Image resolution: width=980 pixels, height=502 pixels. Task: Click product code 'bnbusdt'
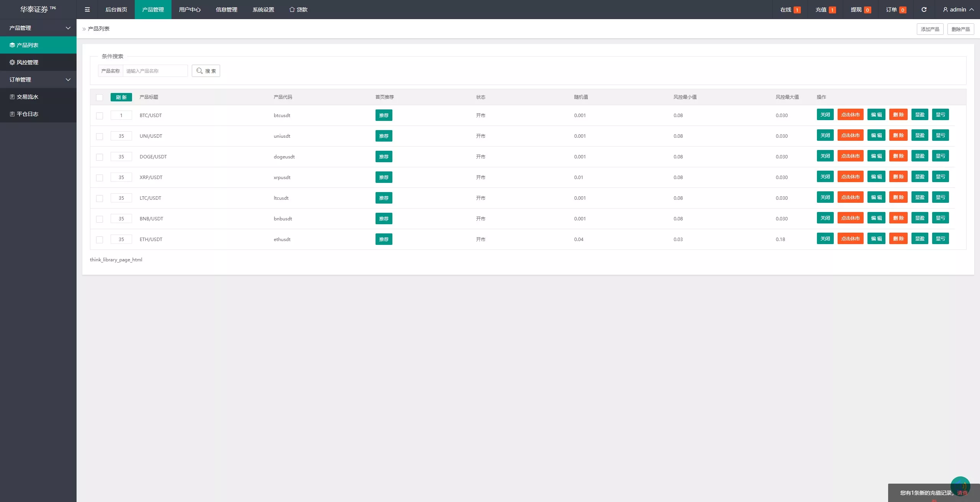(x=283, y=218)
